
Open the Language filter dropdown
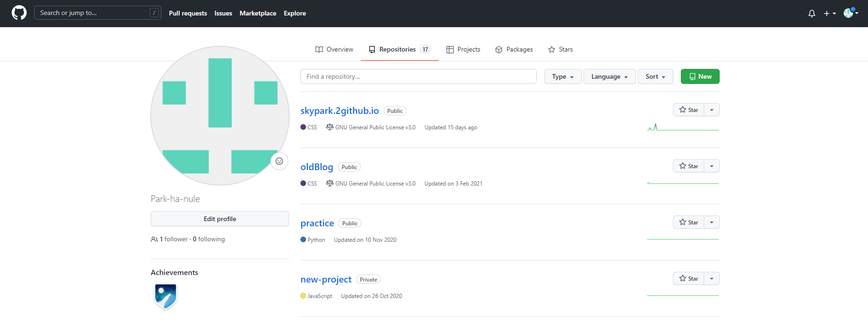(609, 76)
